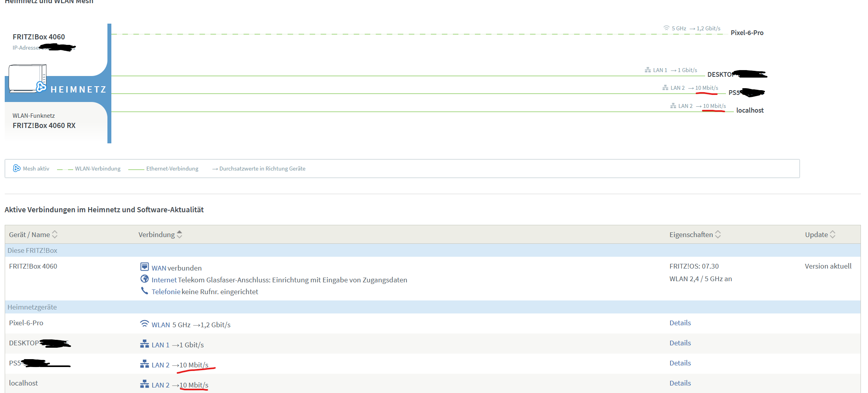This screenshot has height=393, width=868.
Task: Click the LAN 2 icon on the localhost line
Action: (673, 106)
